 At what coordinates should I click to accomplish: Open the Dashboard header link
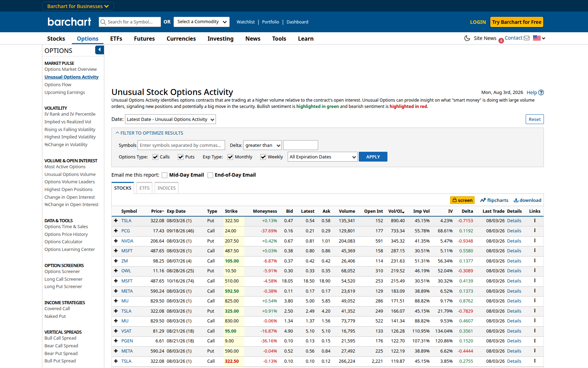tap(297, 22)
